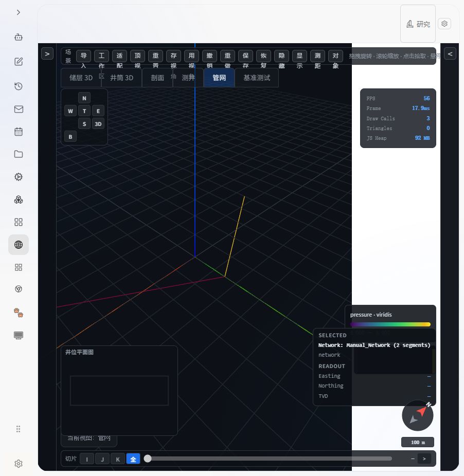Open the settings gear at sidebar bottom
Screen dimensions: 464x476
click(x=19, y=464)
